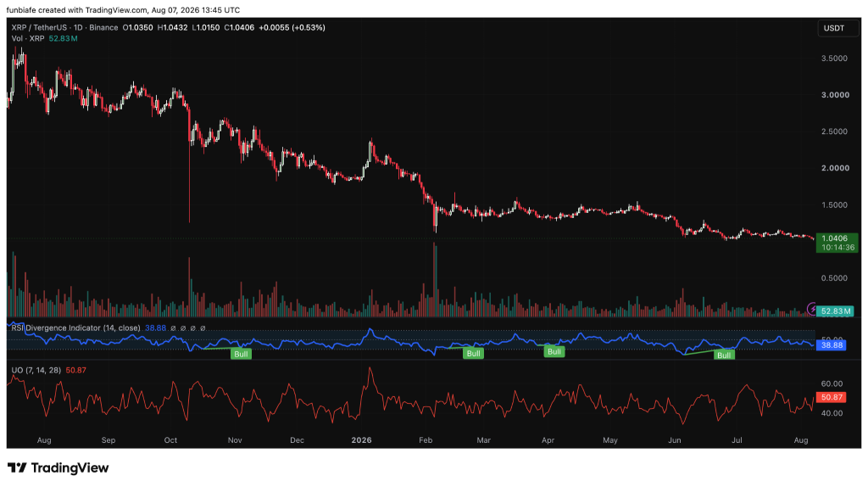Click the green 1.0406 current price label
This screenshot has height=487, width=868.
pos(837,243)
